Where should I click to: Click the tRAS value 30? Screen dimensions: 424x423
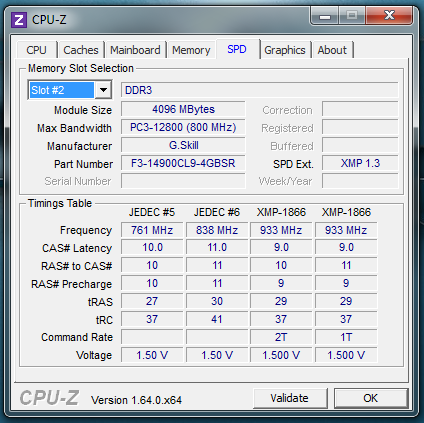[217, 301]
